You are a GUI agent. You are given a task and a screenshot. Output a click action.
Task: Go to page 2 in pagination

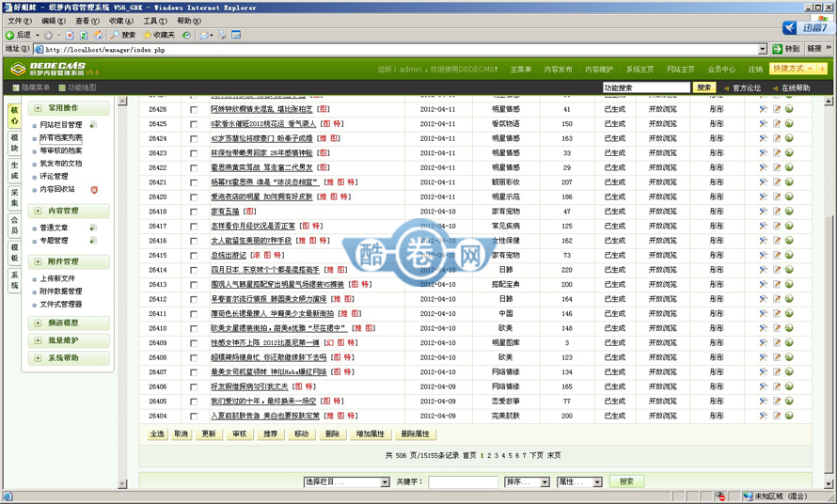coord(488,455)
